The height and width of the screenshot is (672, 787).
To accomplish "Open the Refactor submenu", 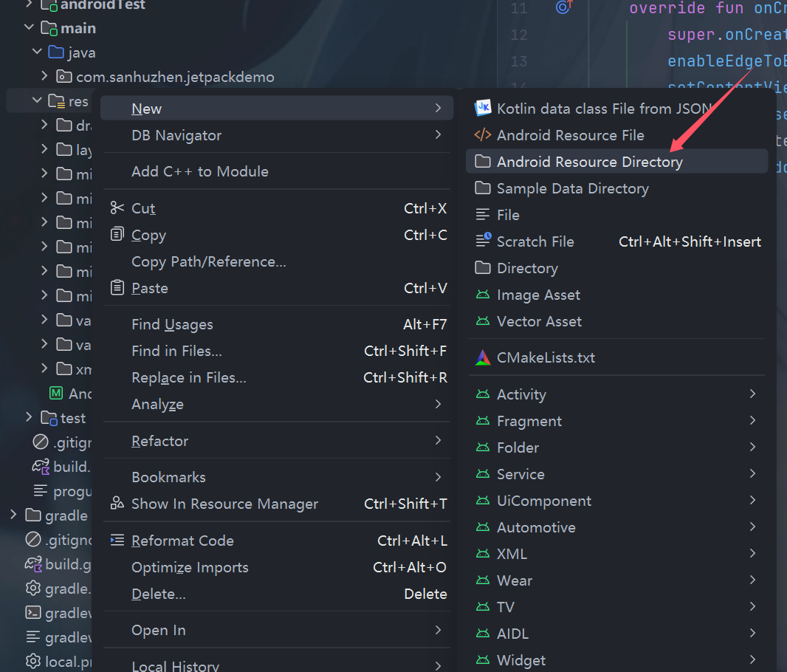I will coord(159,441).
